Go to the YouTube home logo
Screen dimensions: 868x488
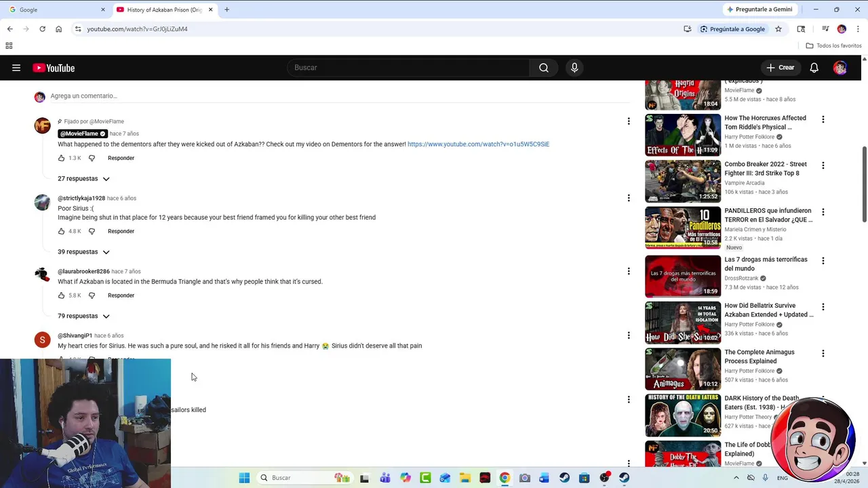point(54,68)
